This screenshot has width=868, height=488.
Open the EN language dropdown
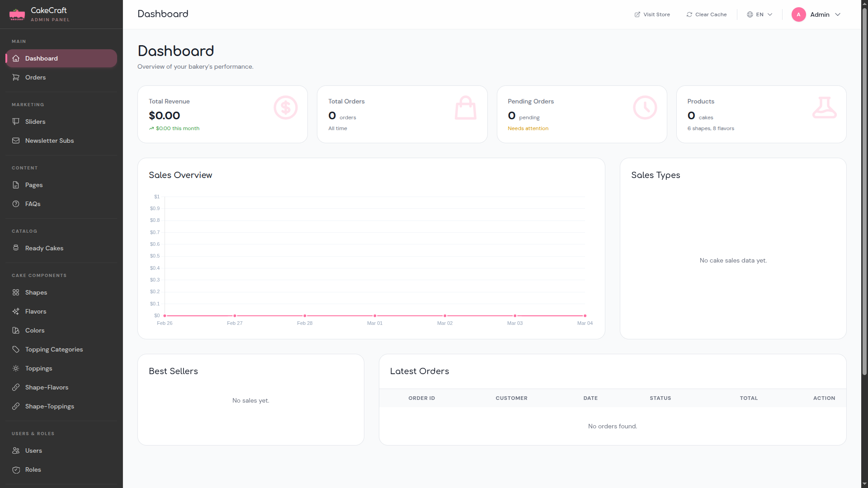pos(759,14)
